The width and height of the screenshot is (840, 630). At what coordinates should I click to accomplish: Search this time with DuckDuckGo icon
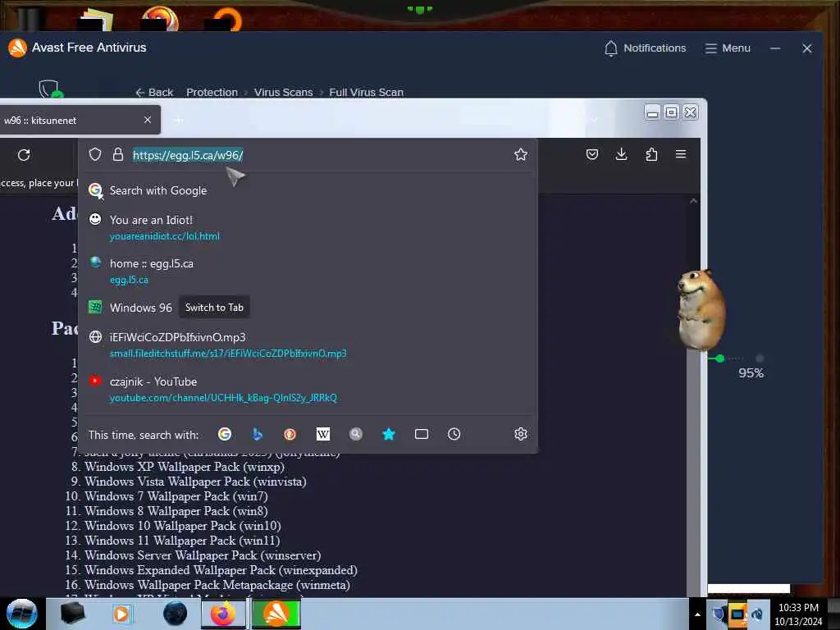[290, 434]
